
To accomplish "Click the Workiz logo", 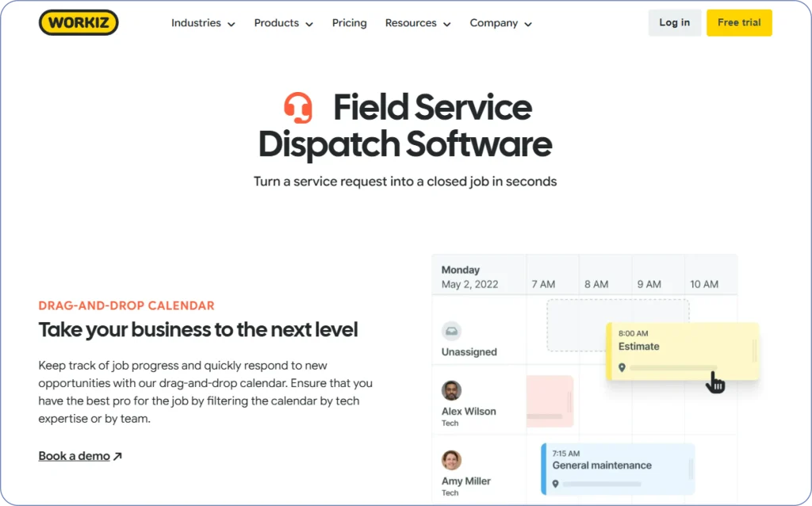I will [79, 23].
